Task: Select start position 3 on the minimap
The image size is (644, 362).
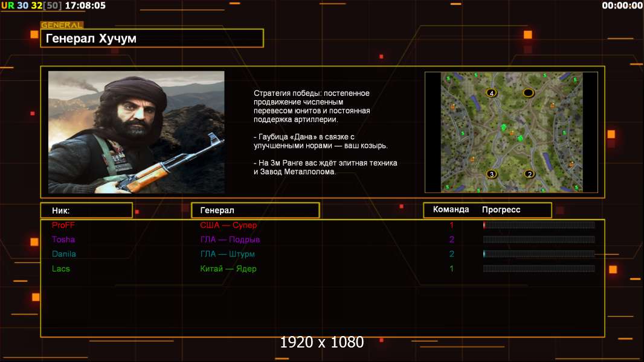Action: click(x=492, y=174)
